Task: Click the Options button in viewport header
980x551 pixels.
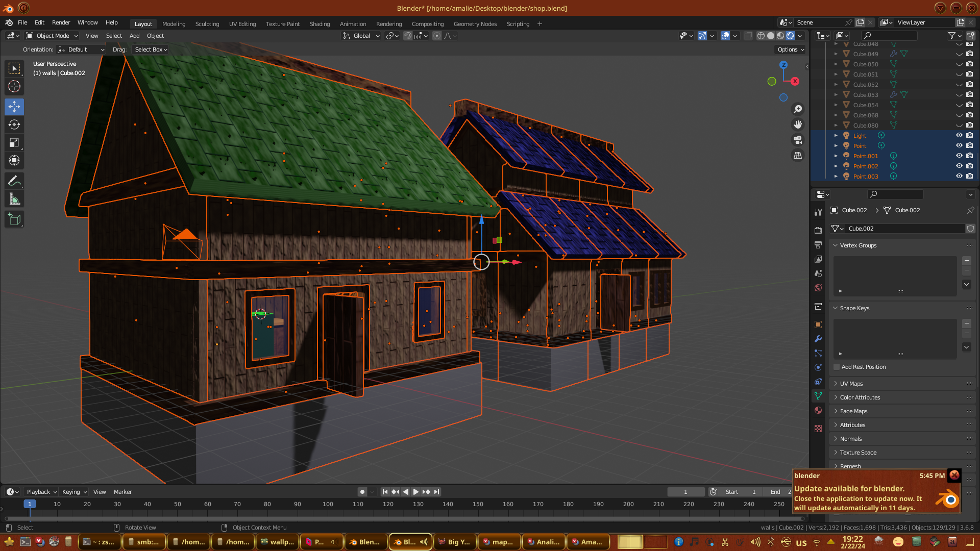Action: tap(790, 49)
